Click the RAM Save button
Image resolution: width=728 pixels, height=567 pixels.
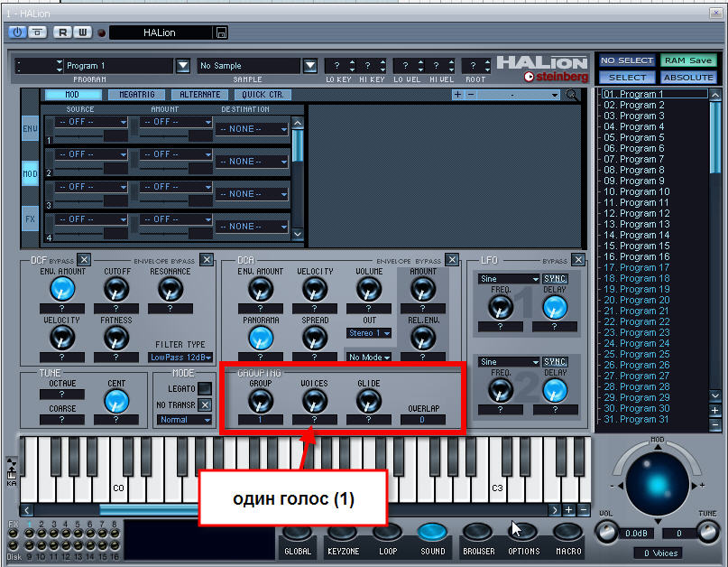[x=688, y=60]
